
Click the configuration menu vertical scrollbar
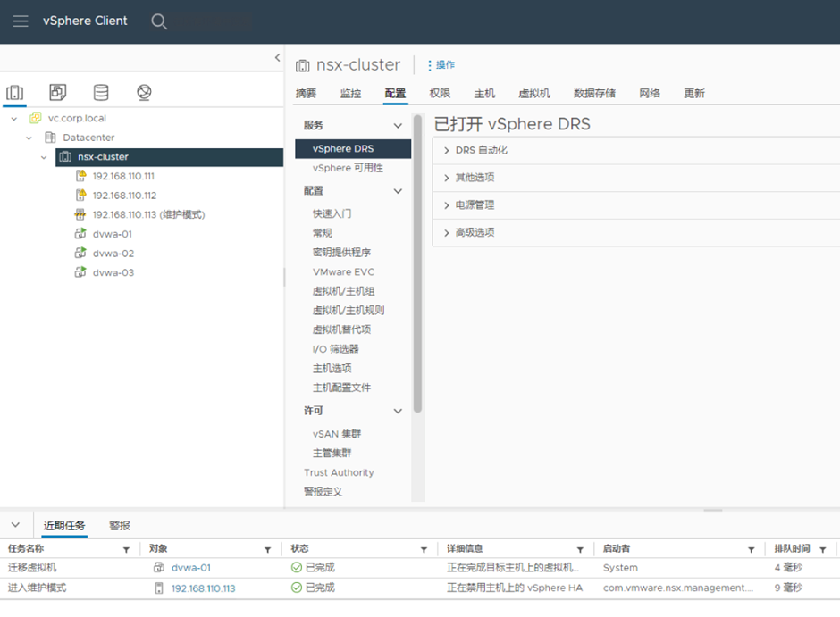point(417,263)
